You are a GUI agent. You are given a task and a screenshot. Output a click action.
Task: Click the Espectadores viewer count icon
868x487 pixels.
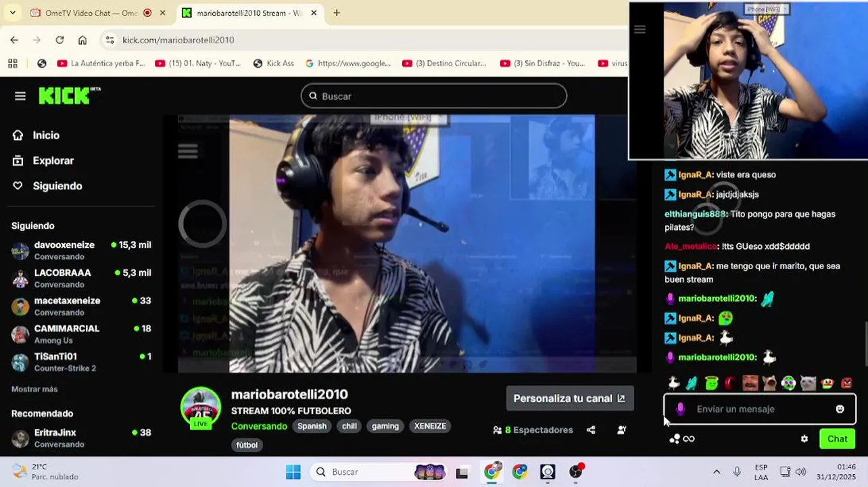point(498,430)
